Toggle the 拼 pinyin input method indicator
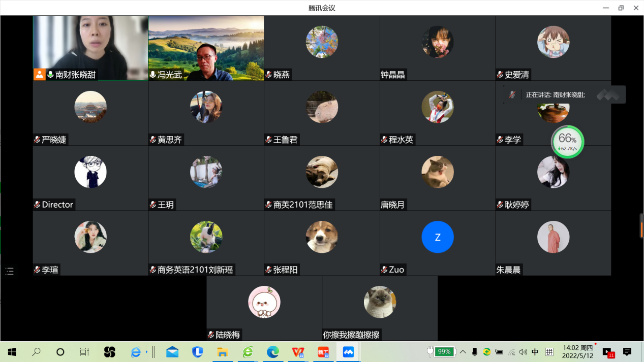The image size is (644, 362). [x=549, y=352]
